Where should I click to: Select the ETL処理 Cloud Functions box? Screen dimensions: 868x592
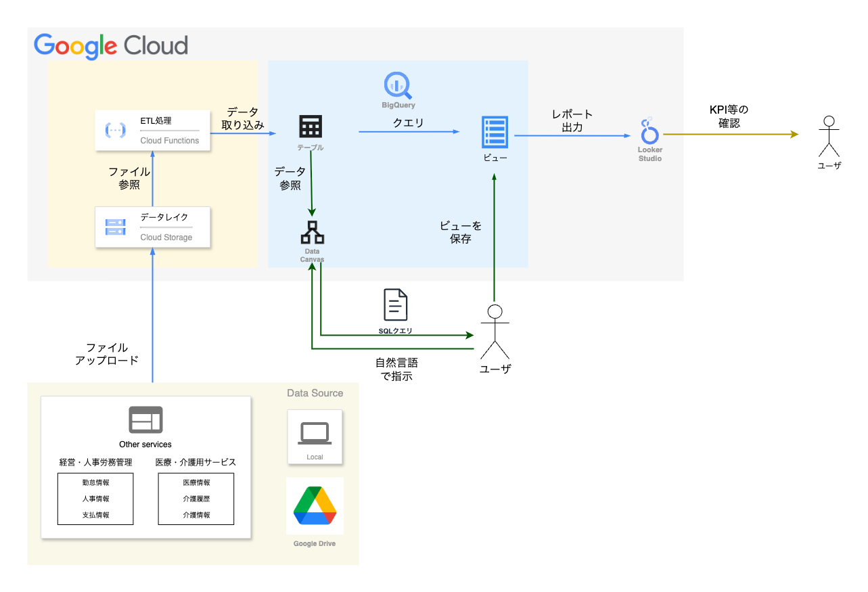tap(152, 131)
